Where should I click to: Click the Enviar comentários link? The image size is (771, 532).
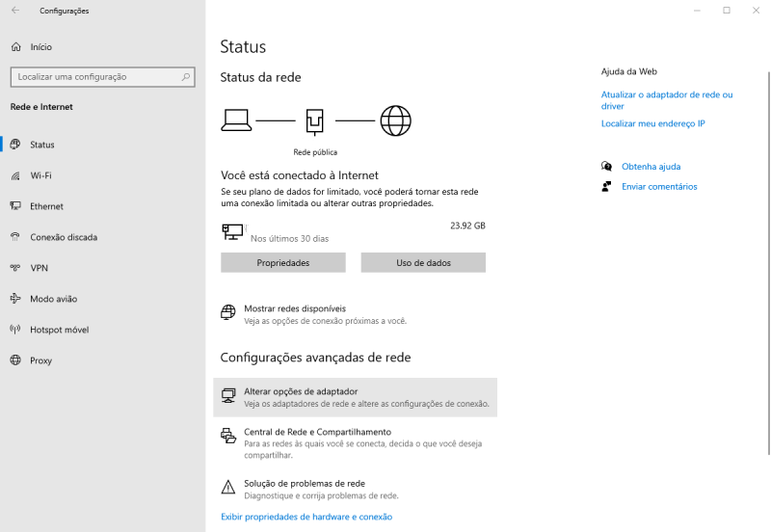[x=659, y=186]
